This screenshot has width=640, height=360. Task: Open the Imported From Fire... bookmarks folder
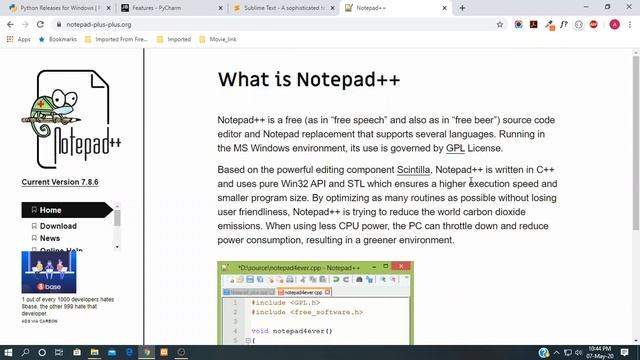click(116, 39)
